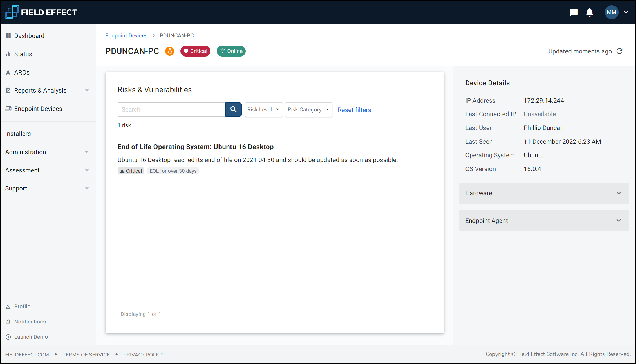Open End of Life Ubuntu 16 risk entry
This screenshot has height=364, width=636.
pyautogui.click(x=195, y=147)
